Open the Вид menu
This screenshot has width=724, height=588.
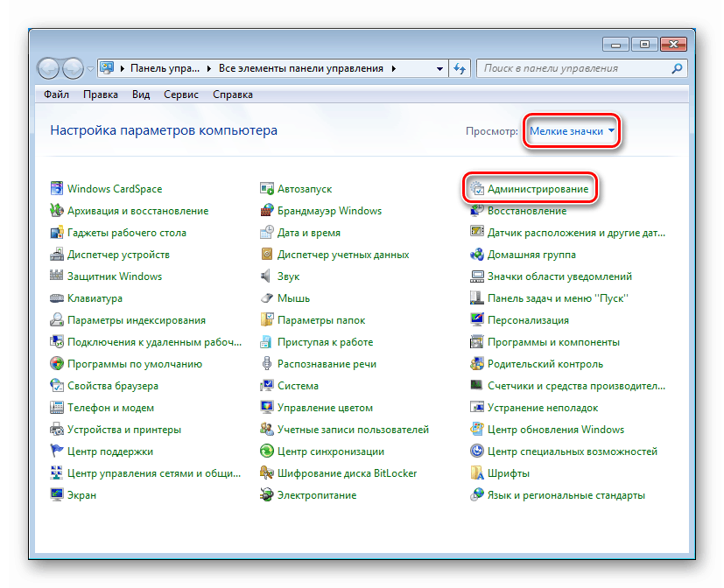click(141, 94)
